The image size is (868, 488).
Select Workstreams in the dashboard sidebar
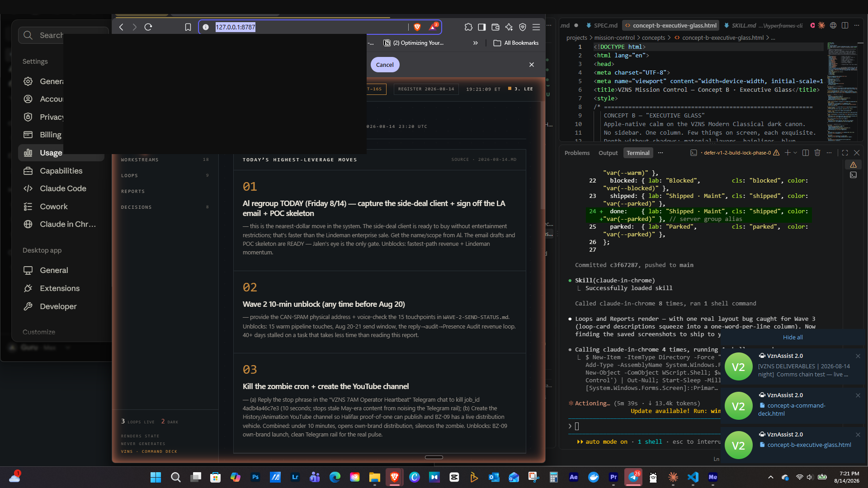(165, 160)
